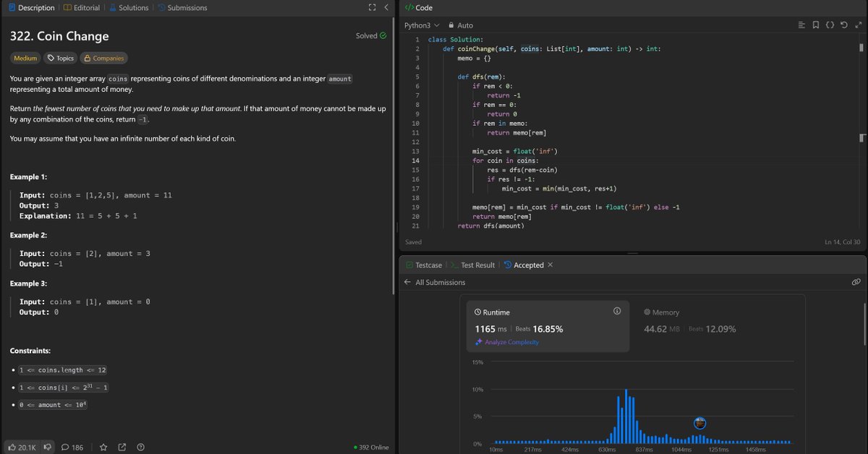Click the format code lines icon
Viewport: 868px width, 454px height.
(x=801, y=25)
